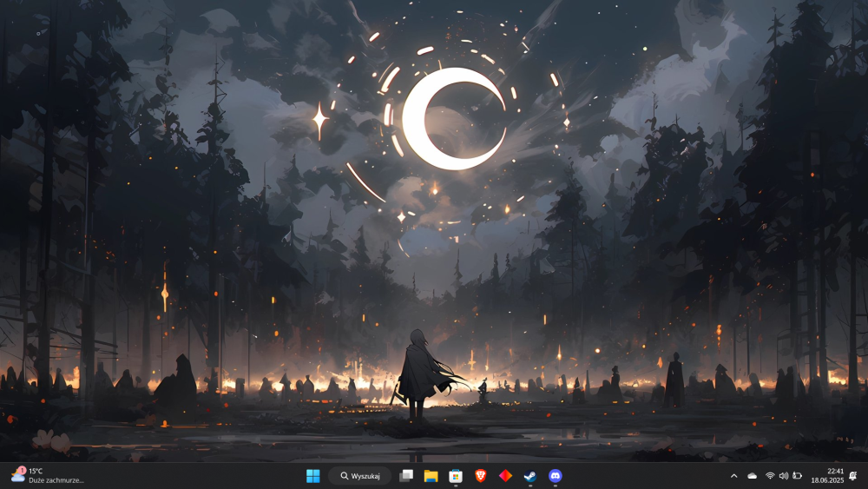Open the clock and calendar flyout
868x489 pixels.
[827, 476]
